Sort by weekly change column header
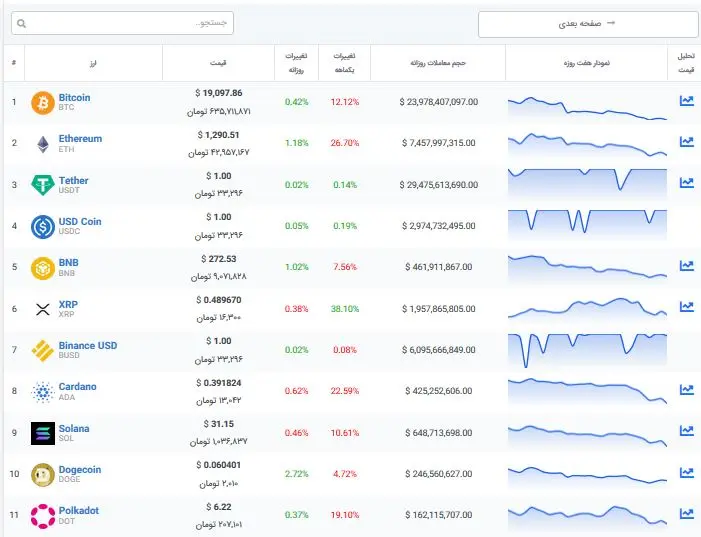Screen dimensions: 701x537 pyautogui.click(x=344, y=62)
